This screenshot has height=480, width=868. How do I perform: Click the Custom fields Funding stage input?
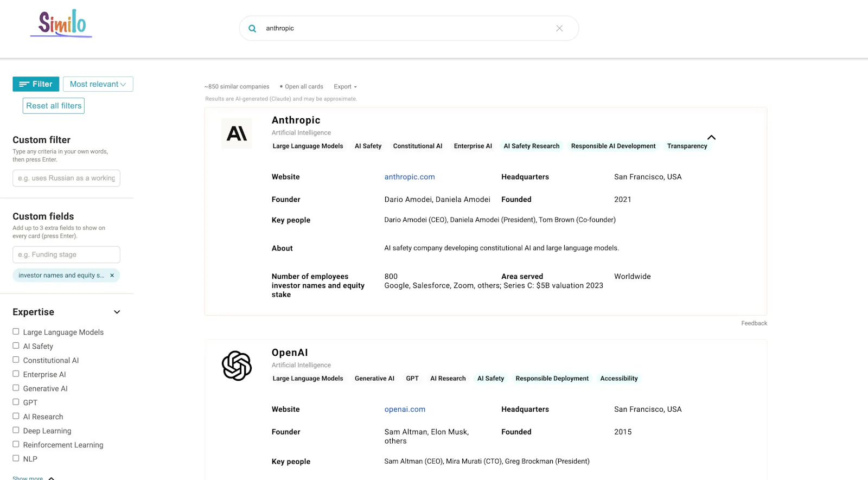click(66, 254)
